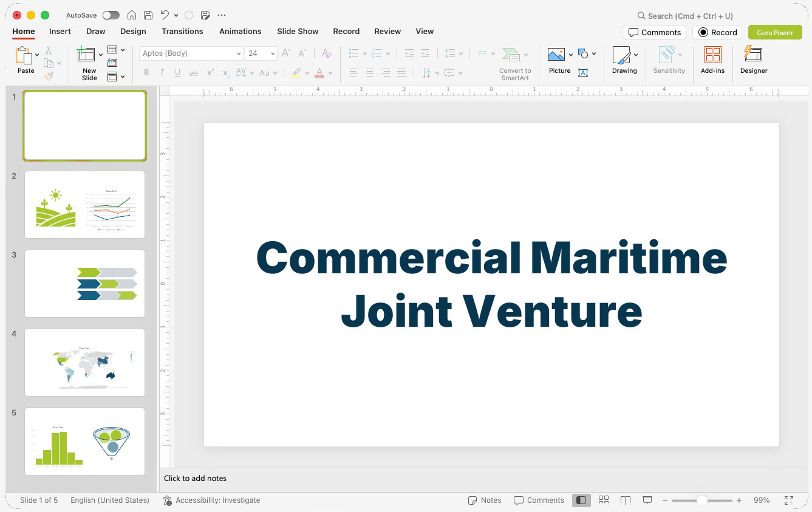The image size is (812, 512).
Task: Reset slide layout icon
Action: [x=112, y=63]
